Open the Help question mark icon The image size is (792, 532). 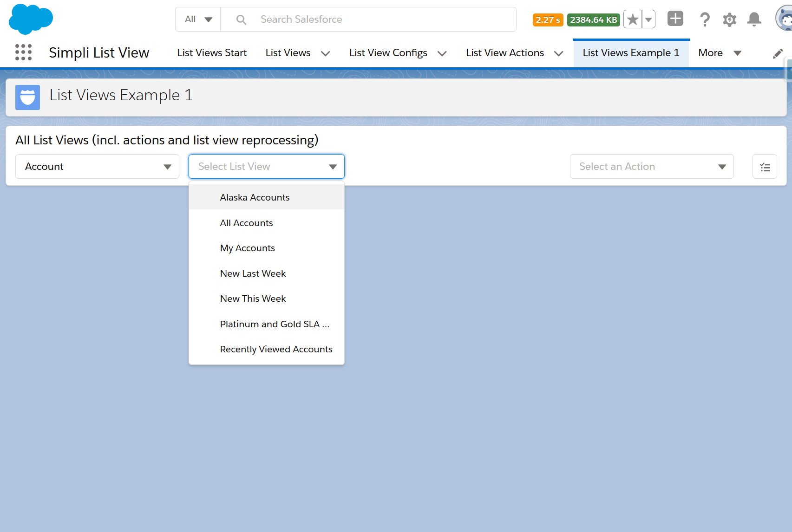704,19
